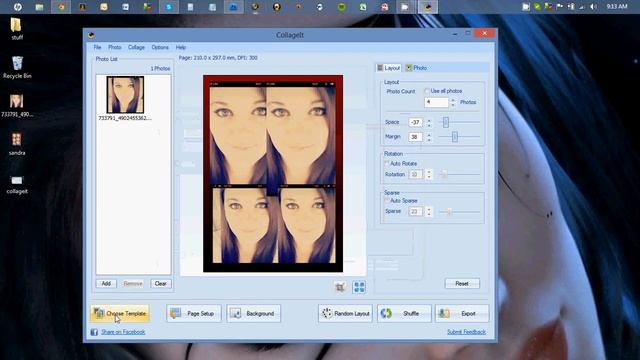Viewport: 640px width, 360px height.
Task: Click the collage preview image
Action: pos(273,173)
